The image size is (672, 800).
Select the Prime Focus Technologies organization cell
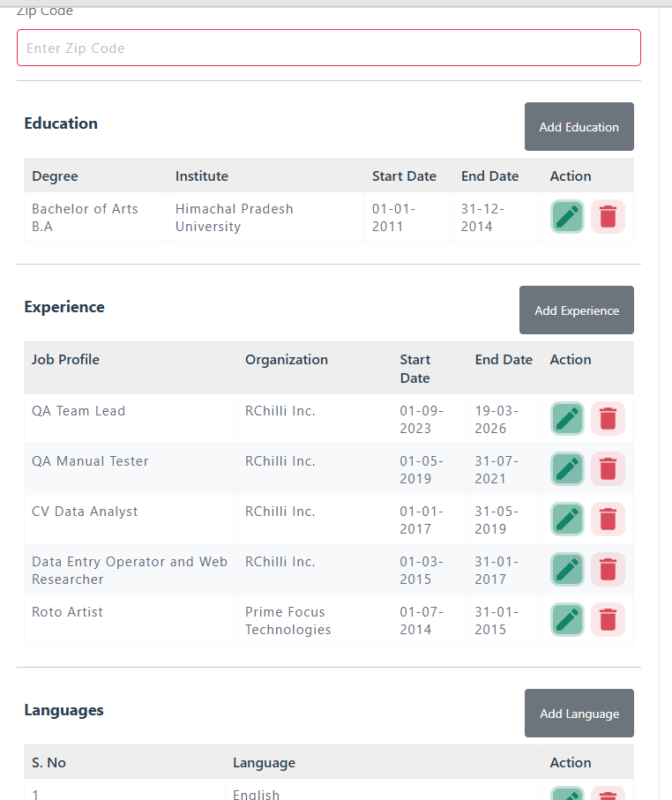pos(288,621)
